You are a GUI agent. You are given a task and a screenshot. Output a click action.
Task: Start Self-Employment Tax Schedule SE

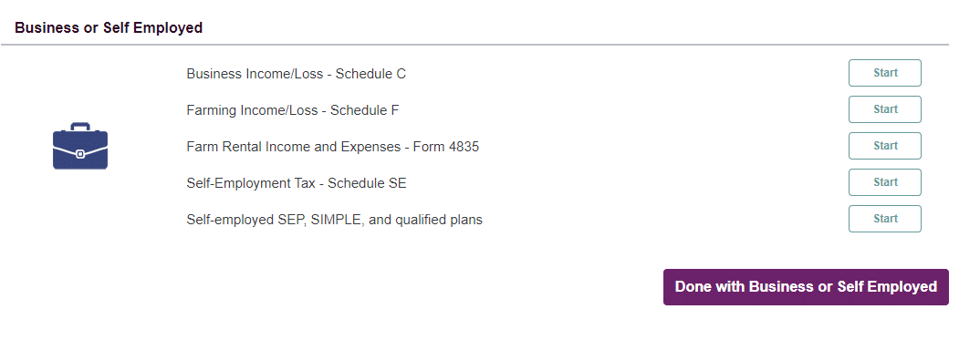tap(884, 182)
